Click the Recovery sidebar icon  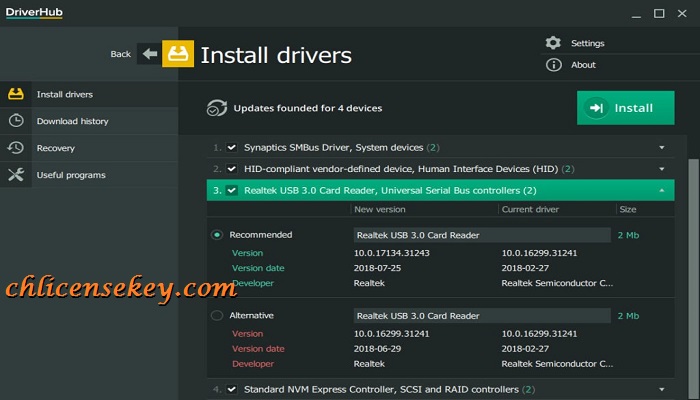point(16,148)
